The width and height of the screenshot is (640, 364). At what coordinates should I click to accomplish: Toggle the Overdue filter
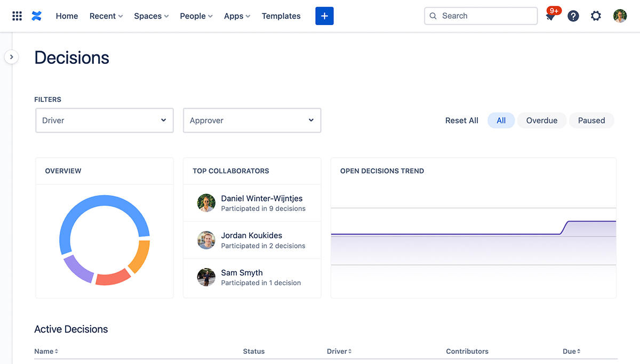pos(541,120)
